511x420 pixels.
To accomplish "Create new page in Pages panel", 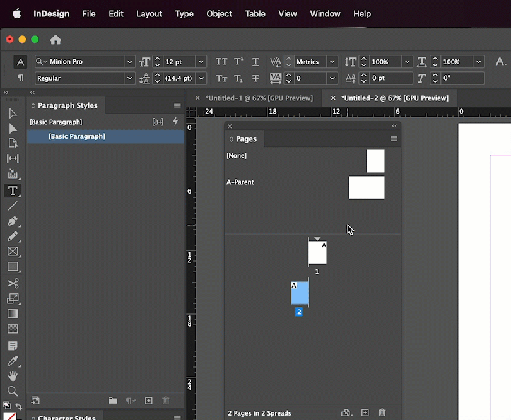I will pyautogui.click(x=365, y=412).
